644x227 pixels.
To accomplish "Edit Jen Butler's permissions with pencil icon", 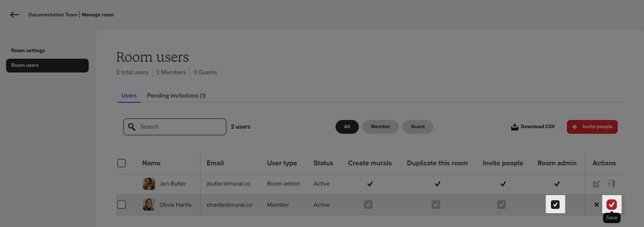I will (597, 184).
